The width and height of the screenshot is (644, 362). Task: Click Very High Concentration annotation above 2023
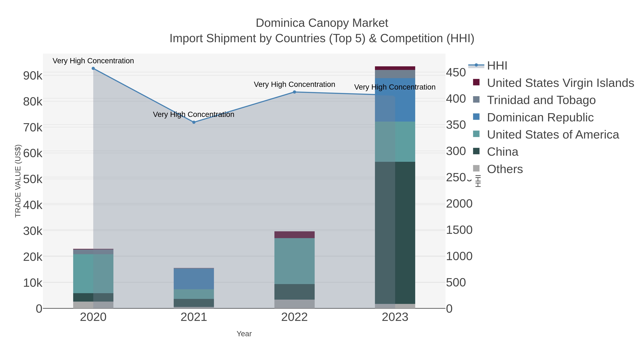pyautogui.click(x=395, y=87)
